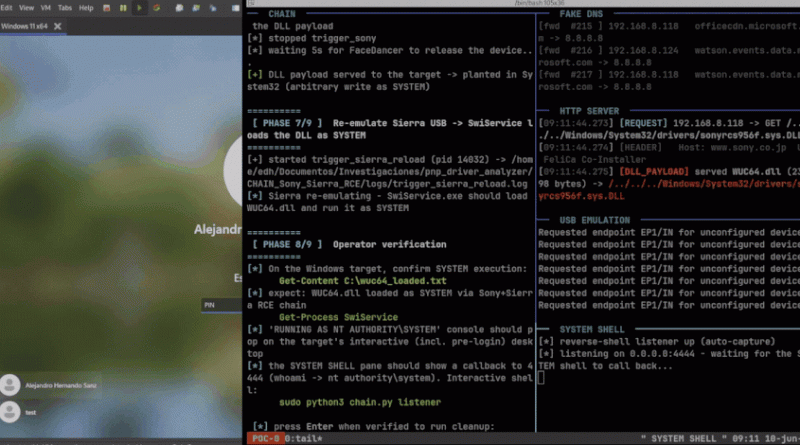Click the '/bin/bash' terminal title bar
The width and height of the screenshot is (800, 445).
click(x=539, y=3)
